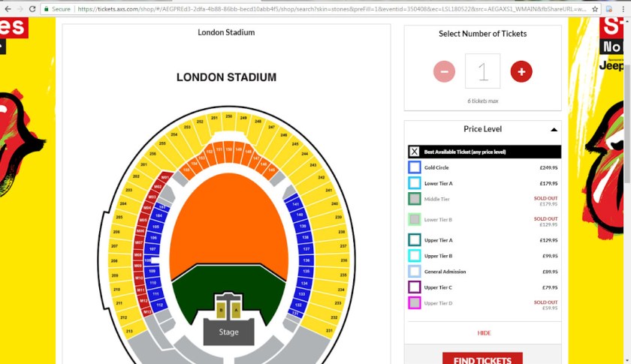Tick the Lower Tier A checkbox
This screenshot has height=364, width=631.
(x=414, y=183)
